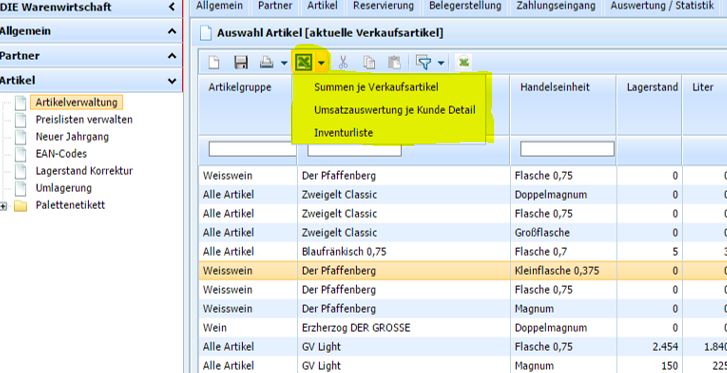Open the Auswertung / Statistik tab
Screen dimensions: 727x373
click(x=662, y=6)
